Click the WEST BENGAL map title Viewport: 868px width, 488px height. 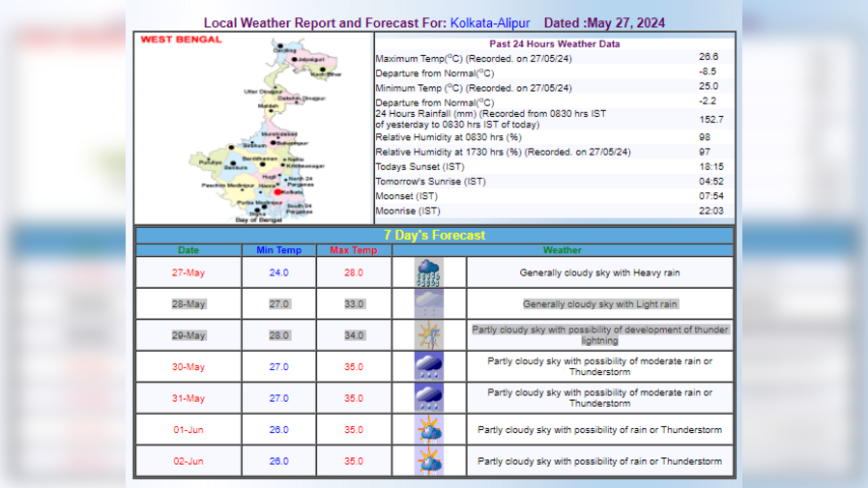[x=181, y=40]
